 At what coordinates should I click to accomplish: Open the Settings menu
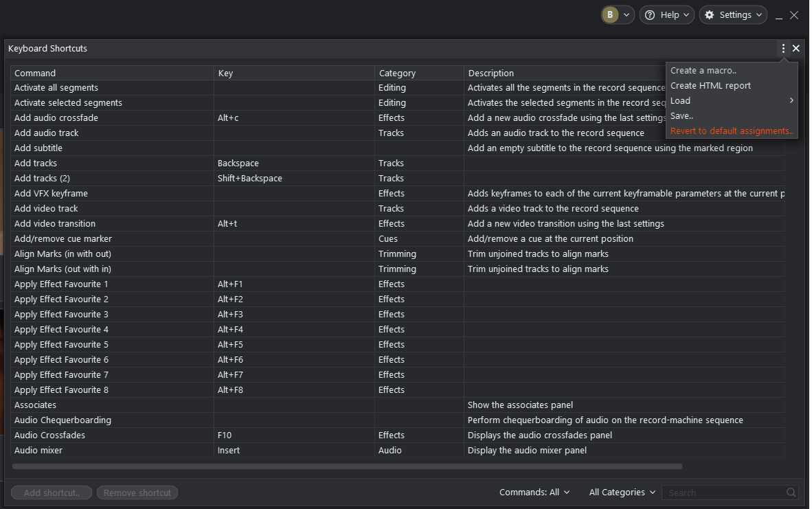tap(733, 15)
